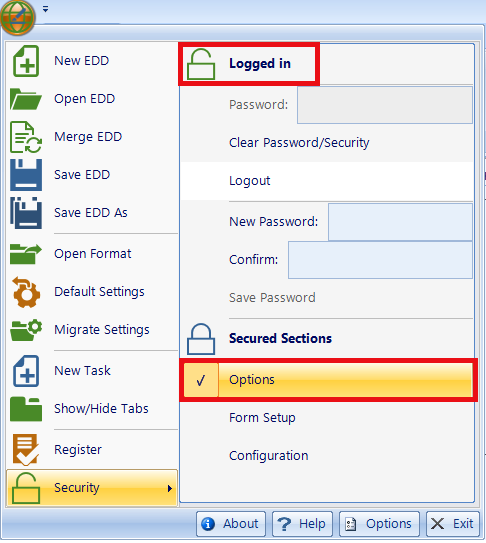Uncheck the Options secured section
The height and width of the screenshot is (543, 486).
tap(328, 380)
